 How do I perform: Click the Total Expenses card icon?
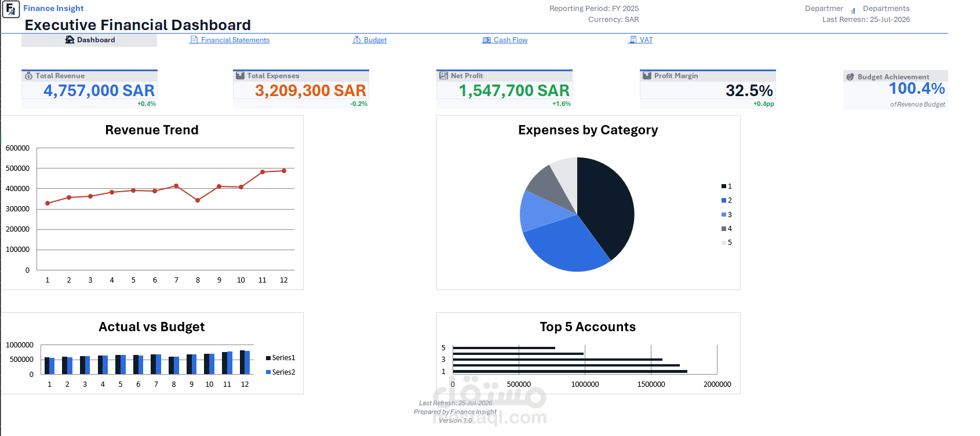pyautogui.click(x=240, y=76)
